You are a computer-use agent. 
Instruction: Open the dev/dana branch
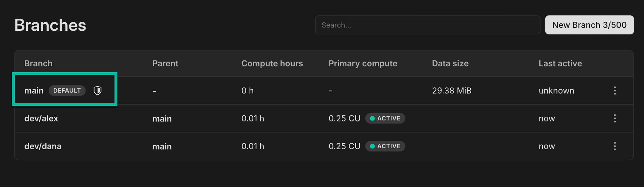[43, 146]
